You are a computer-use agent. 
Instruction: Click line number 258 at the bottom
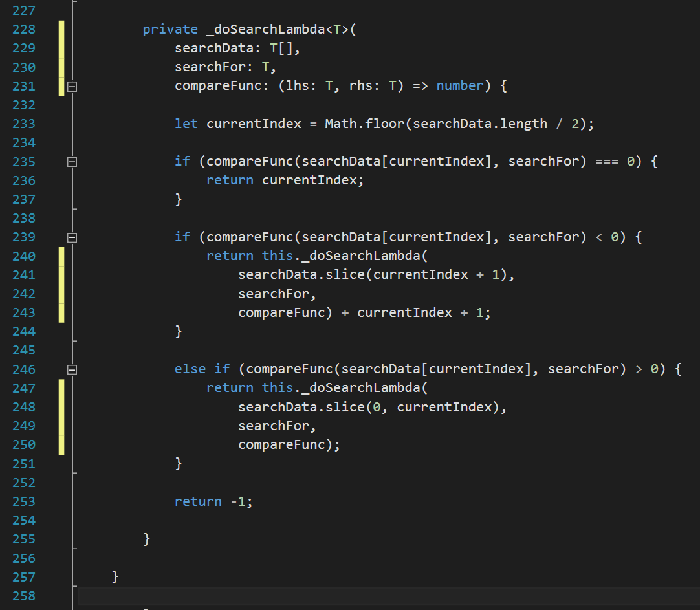[24, 595]
